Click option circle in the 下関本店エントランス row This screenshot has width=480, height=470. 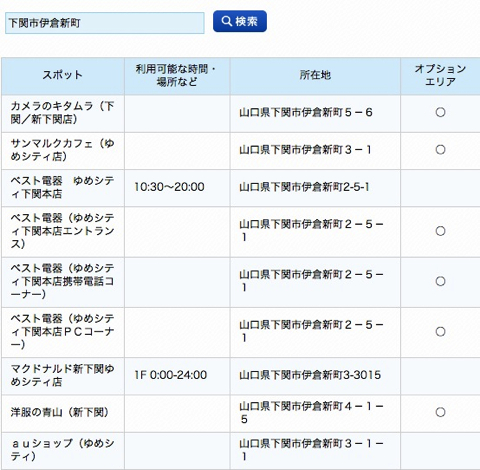pyautogui.click(x=440, y=231)
